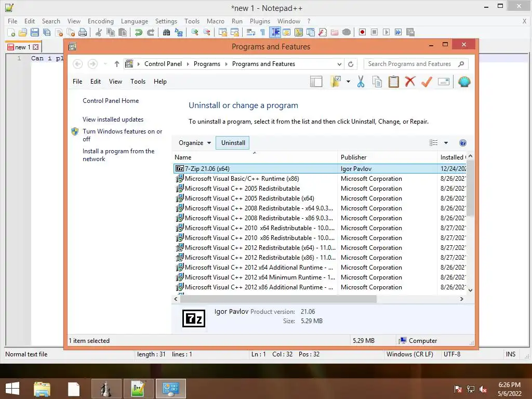Click the Notepad++ Record Macro red icon
Viewport: 532px width, 399px height.
[x=362, y=32]
